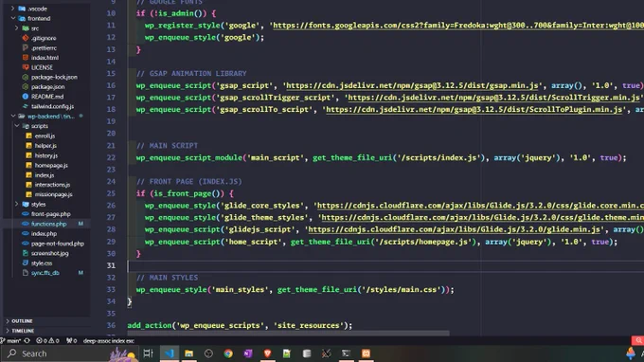644x362 pixels.
Task: Click the main branch status item
Action: pos(11,340)
